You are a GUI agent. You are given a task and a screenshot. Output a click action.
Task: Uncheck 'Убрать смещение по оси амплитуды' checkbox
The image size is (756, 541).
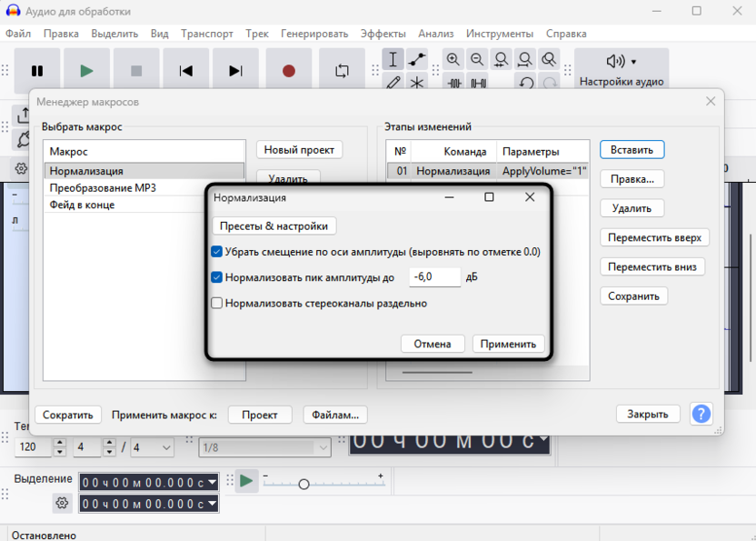pos(217,252)
